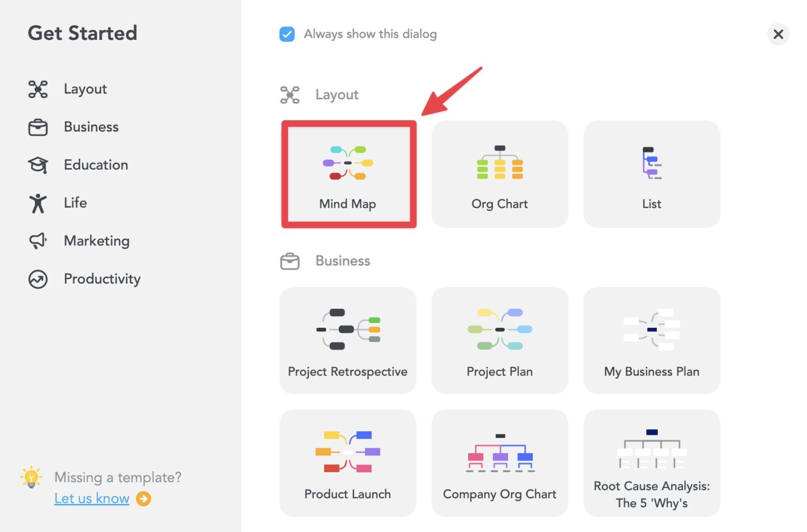
Task: View the Productivity templates category
Action: tap(102, 279)
